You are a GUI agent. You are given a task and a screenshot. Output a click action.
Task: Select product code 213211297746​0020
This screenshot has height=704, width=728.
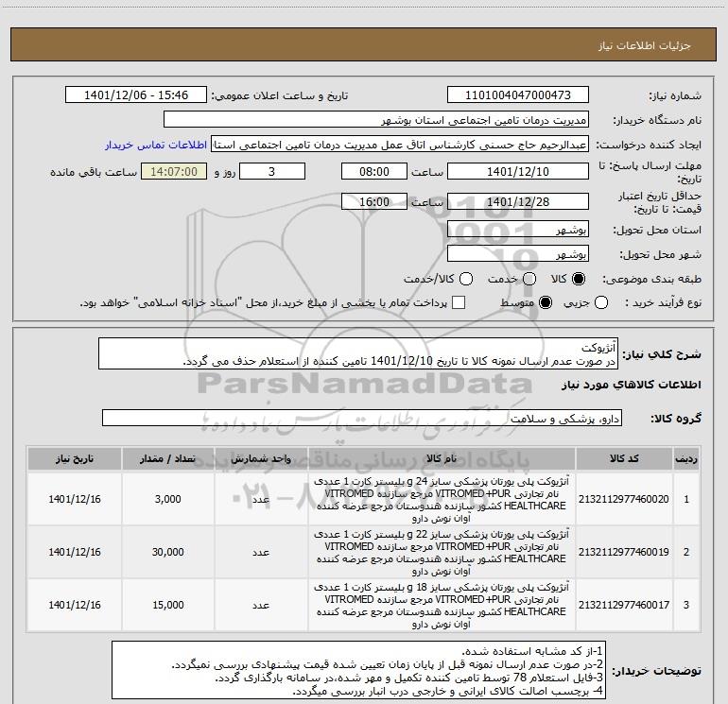tap(624, 499)
